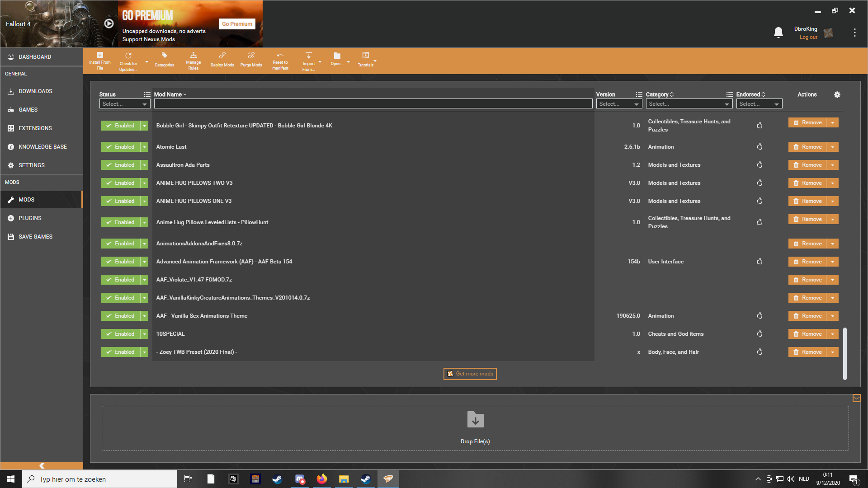Image resolution: width=868 pixels, height=488 pixels.
Task: Log out of DbroKing account
Action: 808,38
